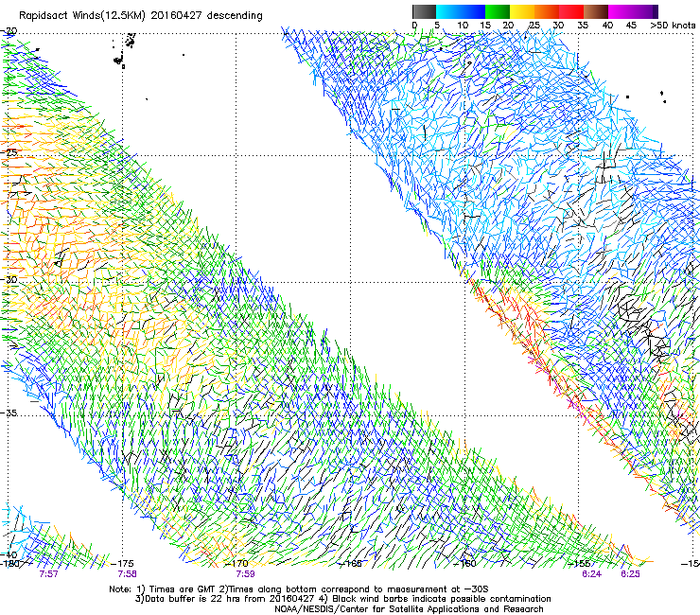Click the "6:25" swath time label
The height and width of the screenshot is (615, 700).
click(x=630, y=574)
